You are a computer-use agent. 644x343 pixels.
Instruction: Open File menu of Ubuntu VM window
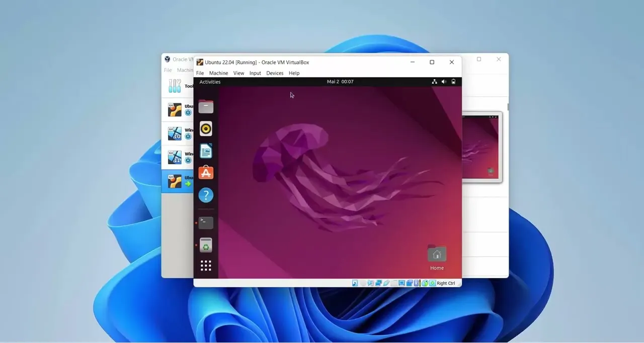coord(200,73)
